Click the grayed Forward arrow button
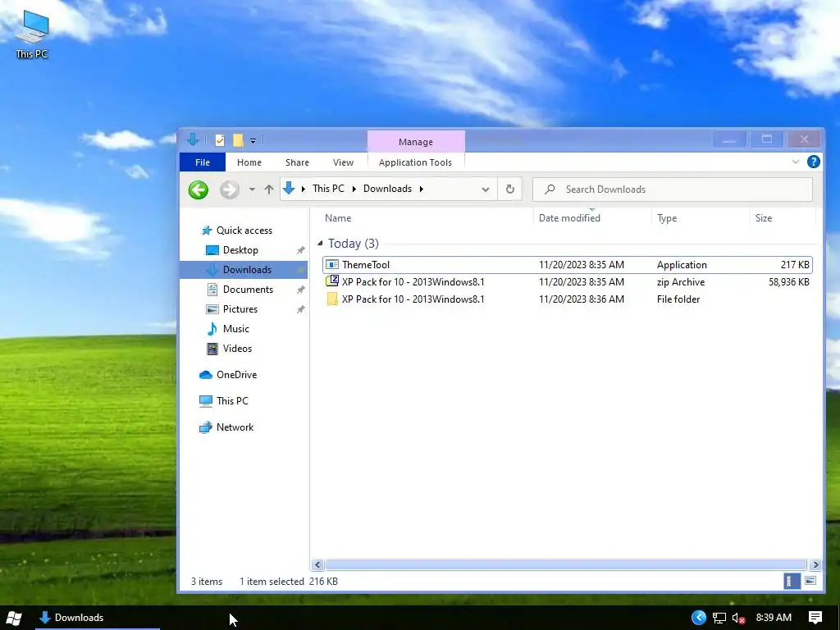This screenshot has width=840, height=630. (x=230, y=189)
